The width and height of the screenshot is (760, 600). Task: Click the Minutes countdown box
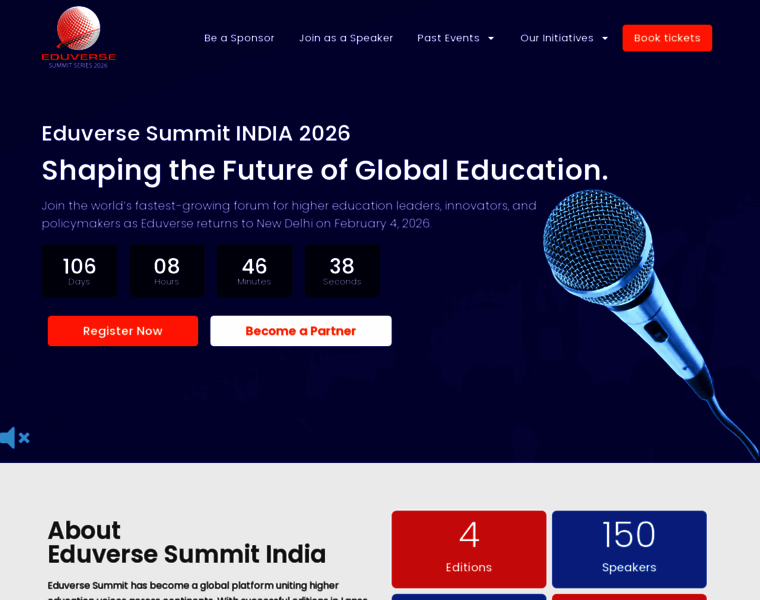(254, 271)
